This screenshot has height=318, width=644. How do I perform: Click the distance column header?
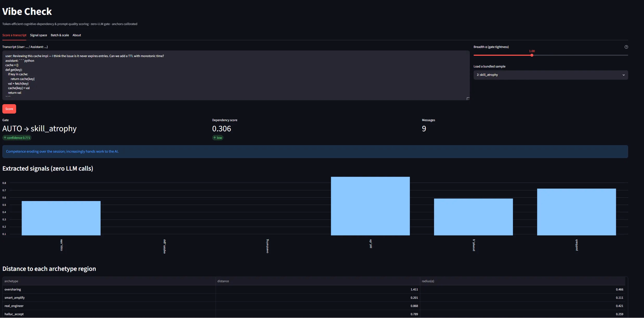click(318, 281)
